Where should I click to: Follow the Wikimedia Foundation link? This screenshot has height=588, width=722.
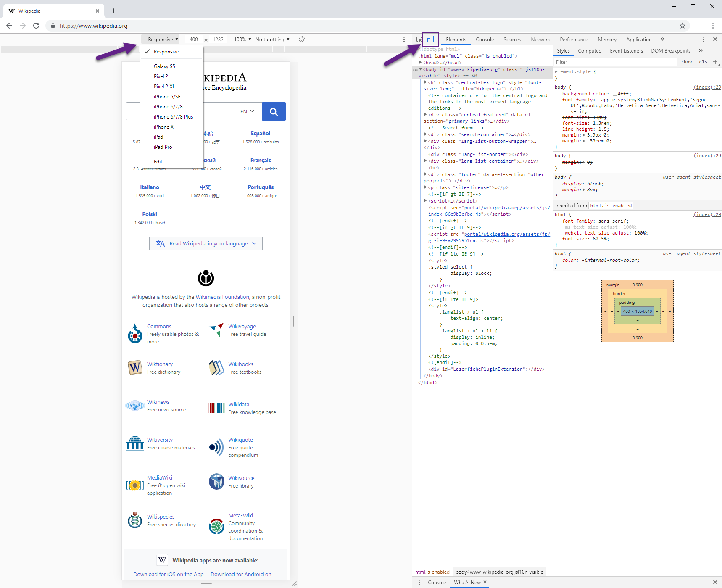click(x=222, y=297)
